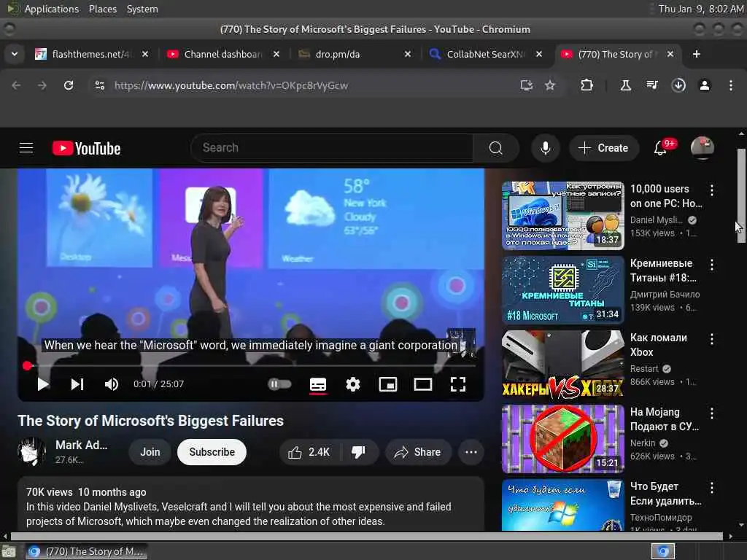Open browser downloads icon
Screen dimensions: 747x560
(x=678, y=85)
